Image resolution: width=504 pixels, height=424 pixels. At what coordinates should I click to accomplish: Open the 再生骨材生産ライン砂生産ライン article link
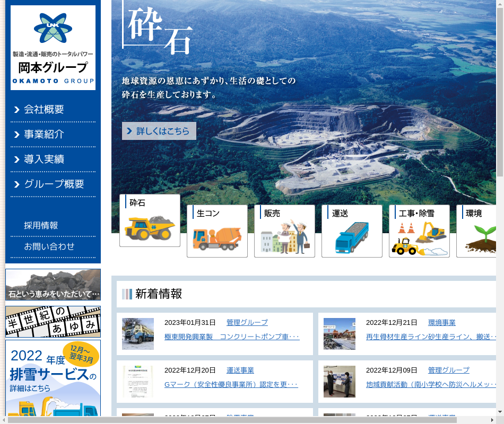point(431,337)
